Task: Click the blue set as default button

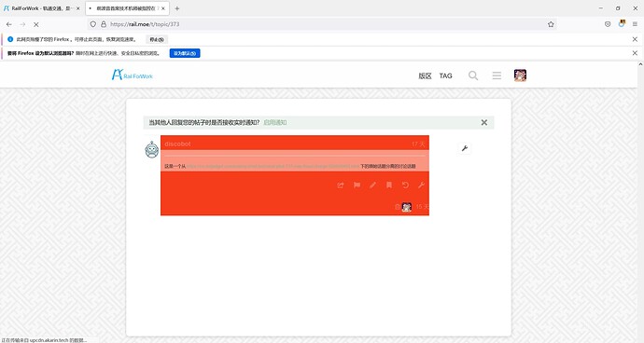Action: tap(185, 53)
